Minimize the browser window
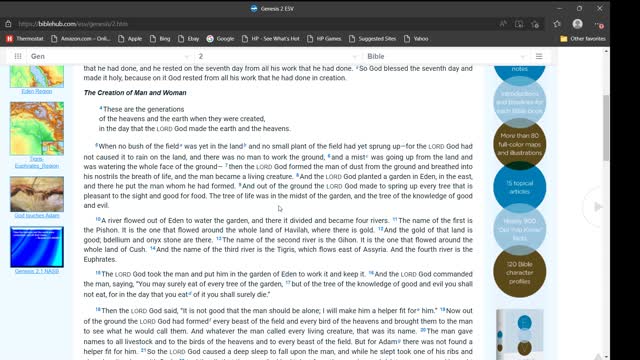Viewport: 640px width, 360px height. [560, 9]
